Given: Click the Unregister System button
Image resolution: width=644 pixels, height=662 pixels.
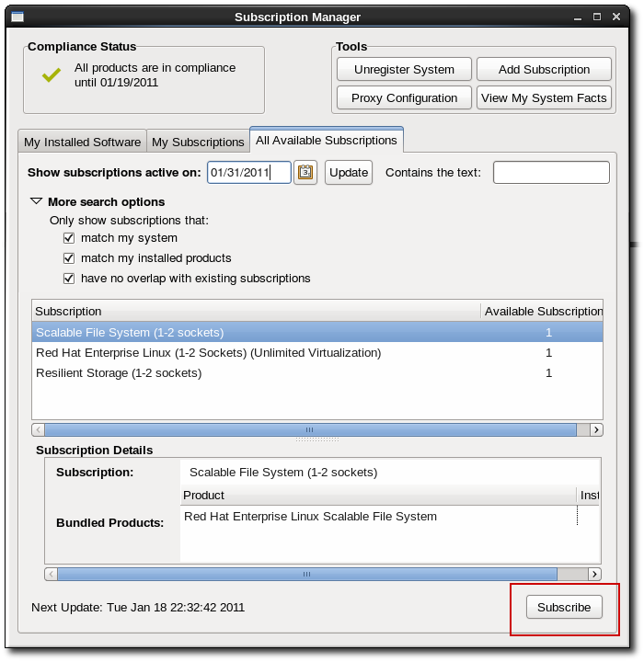Looking at the screenshot, I should click(404, 69).
